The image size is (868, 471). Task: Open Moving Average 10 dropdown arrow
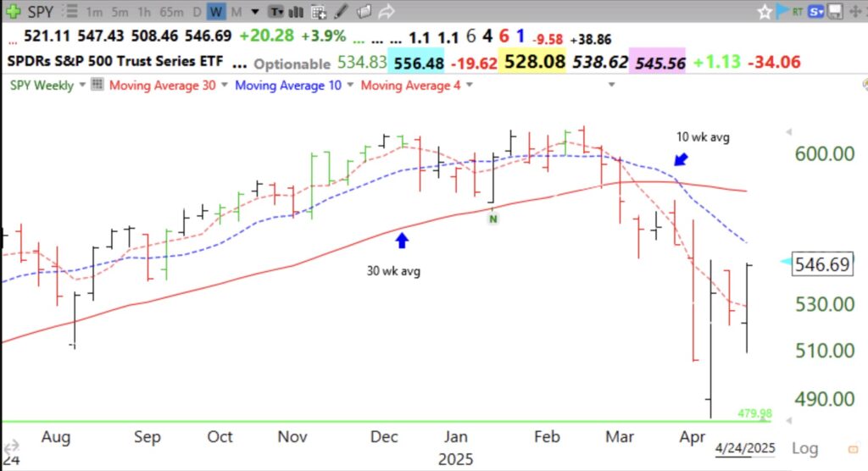350,85
